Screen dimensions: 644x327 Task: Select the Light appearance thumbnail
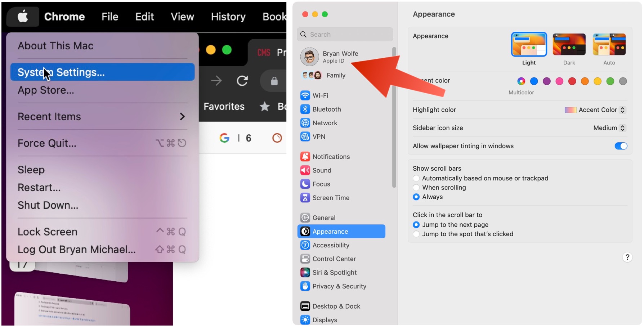[529, 44]
